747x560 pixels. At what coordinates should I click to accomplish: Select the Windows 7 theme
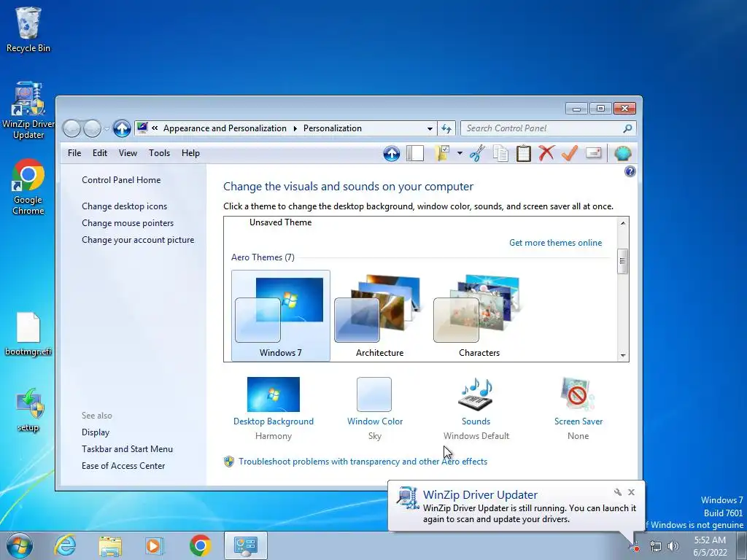[x=281, y=316]
